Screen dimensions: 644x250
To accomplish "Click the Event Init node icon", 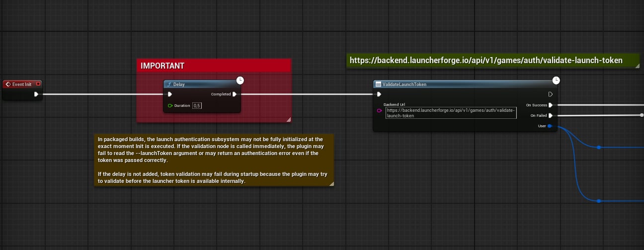I will tap(8, 84).
